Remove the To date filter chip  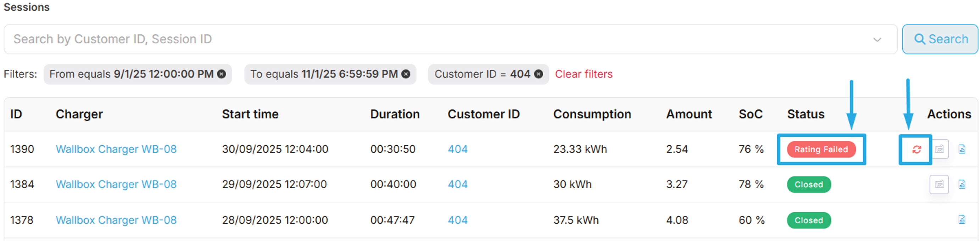406,74
